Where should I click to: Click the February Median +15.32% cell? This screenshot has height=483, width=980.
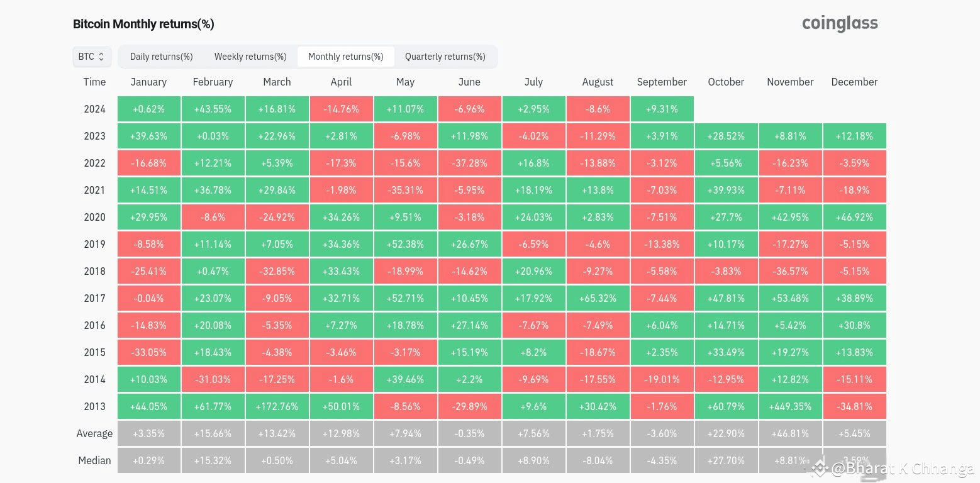213,460
